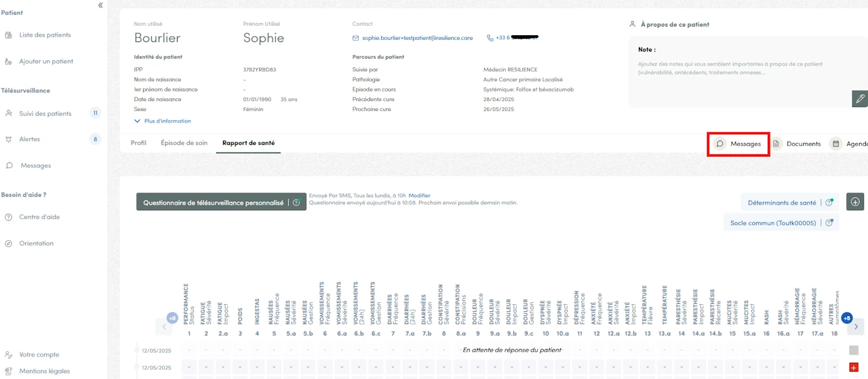Open the Centre d'aide help icon
The height and width of the screenshot is (379, 868).
pos(8,218)
